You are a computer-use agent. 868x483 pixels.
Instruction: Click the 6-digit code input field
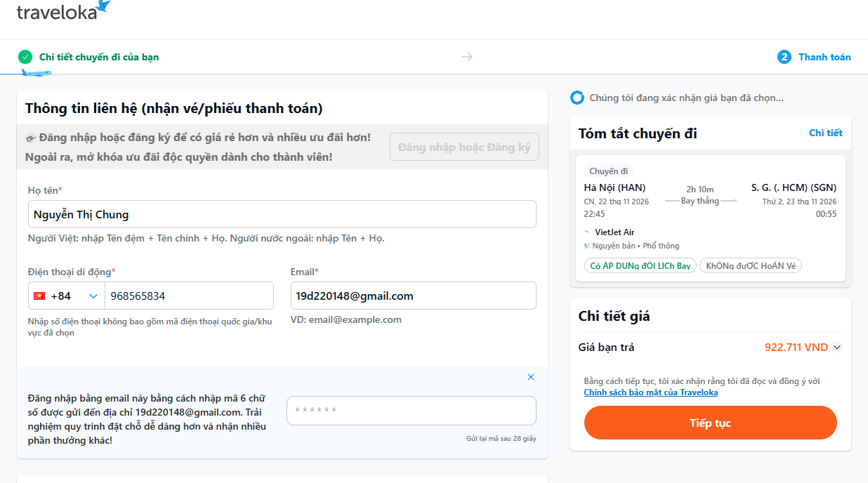click(x=412, y=411)
